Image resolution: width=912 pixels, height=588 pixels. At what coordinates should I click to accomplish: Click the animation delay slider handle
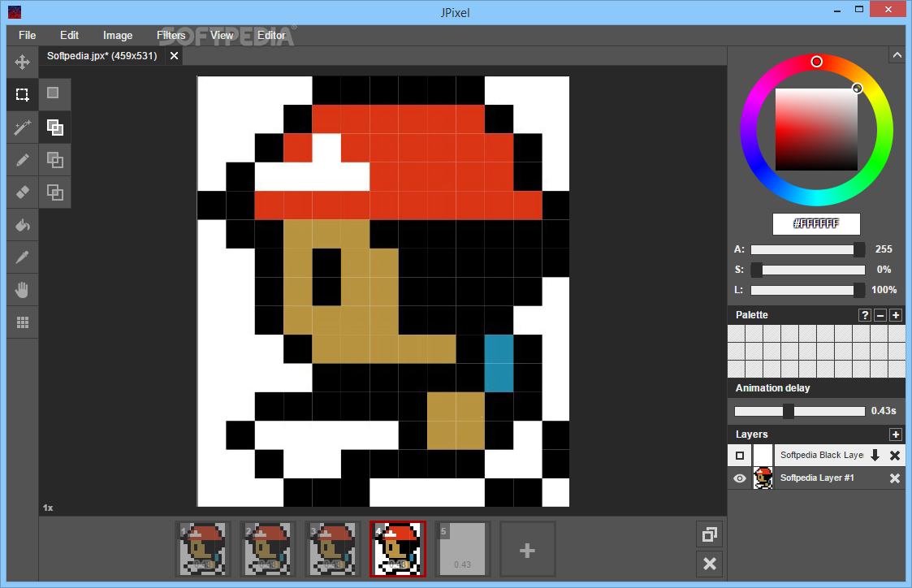(788, 411)
